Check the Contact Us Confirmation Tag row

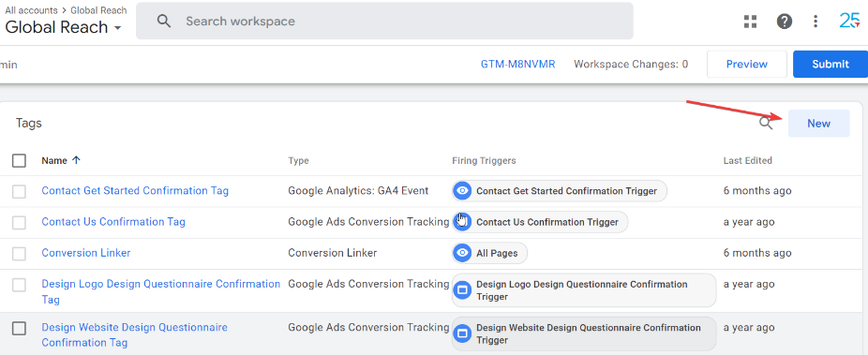coord(19,222)
